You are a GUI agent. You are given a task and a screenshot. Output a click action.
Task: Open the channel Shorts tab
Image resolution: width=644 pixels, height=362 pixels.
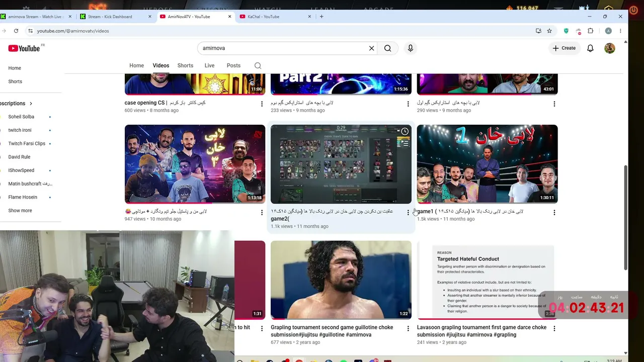tap(185, 65)
